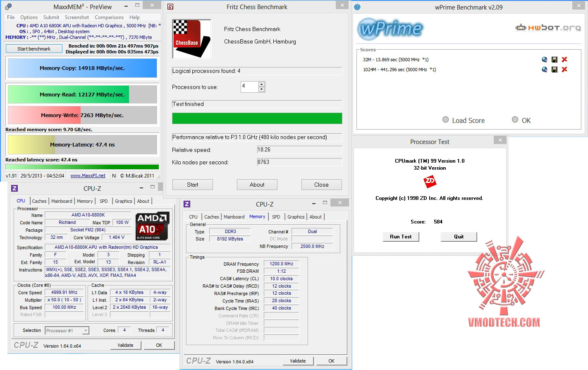Click the Relative speed field showing 18.26
Image resolution: width=588 pixels, height=370 pixels.
pyautogui.click(x=299, y=150)
